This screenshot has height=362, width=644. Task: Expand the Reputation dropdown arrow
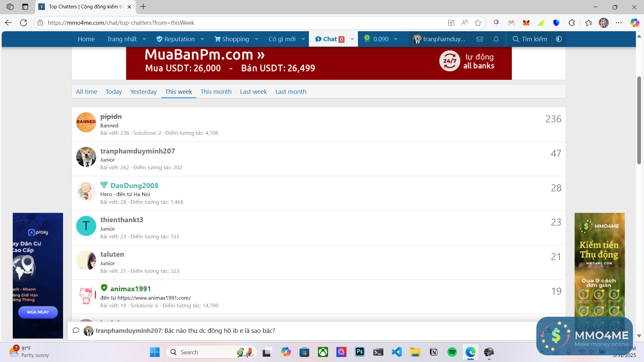tap(202, 39)
